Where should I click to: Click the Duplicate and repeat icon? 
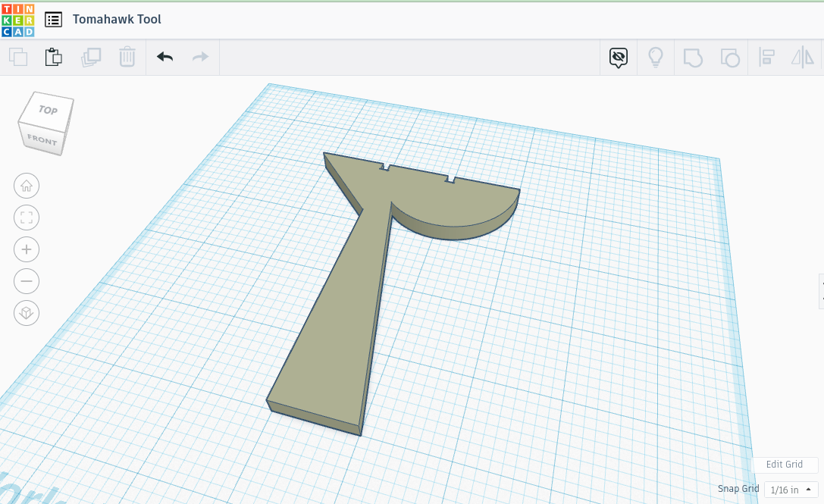91,57
